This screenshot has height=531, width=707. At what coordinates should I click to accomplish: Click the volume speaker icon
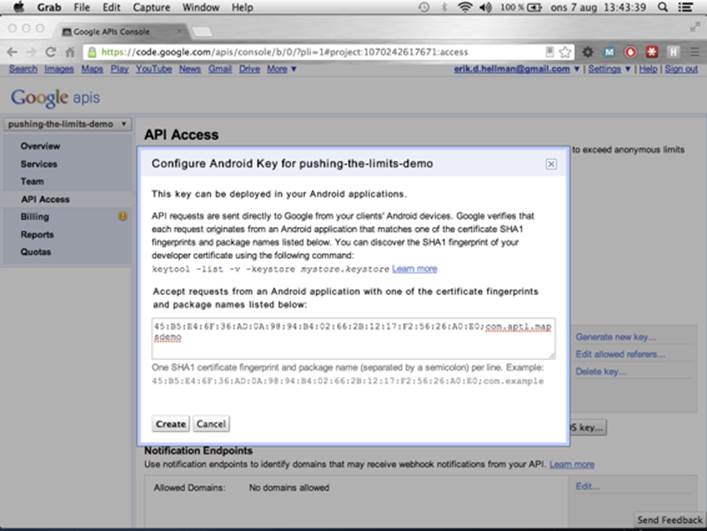point(486,7)
